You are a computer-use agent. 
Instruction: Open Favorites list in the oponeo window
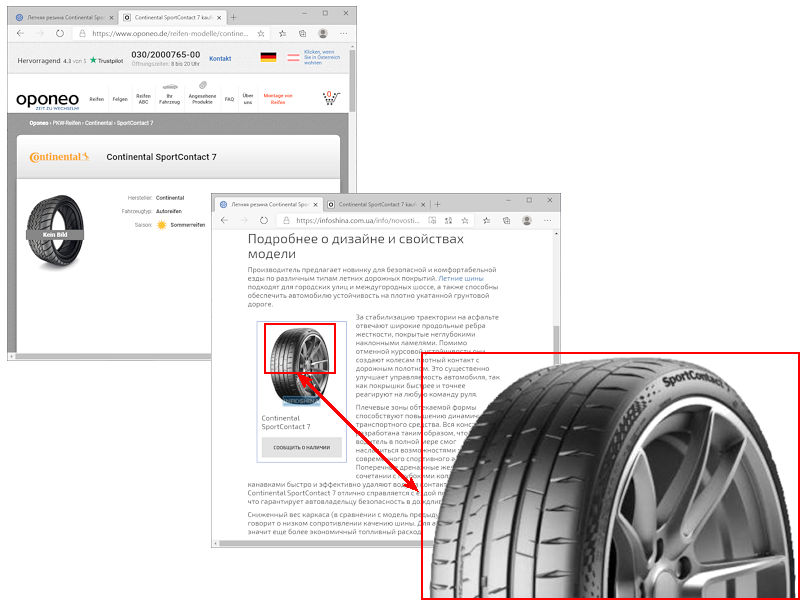(x=282, y=34)
